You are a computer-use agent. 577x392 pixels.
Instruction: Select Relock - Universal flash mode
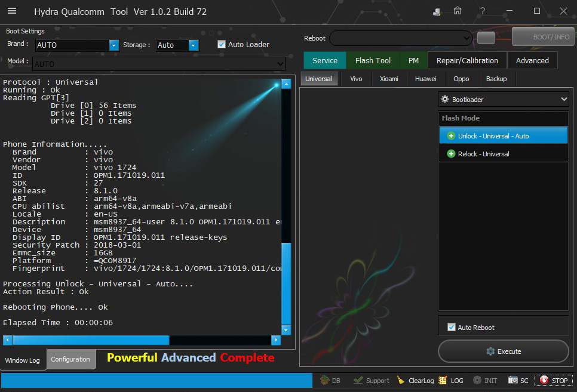(504, 154)
